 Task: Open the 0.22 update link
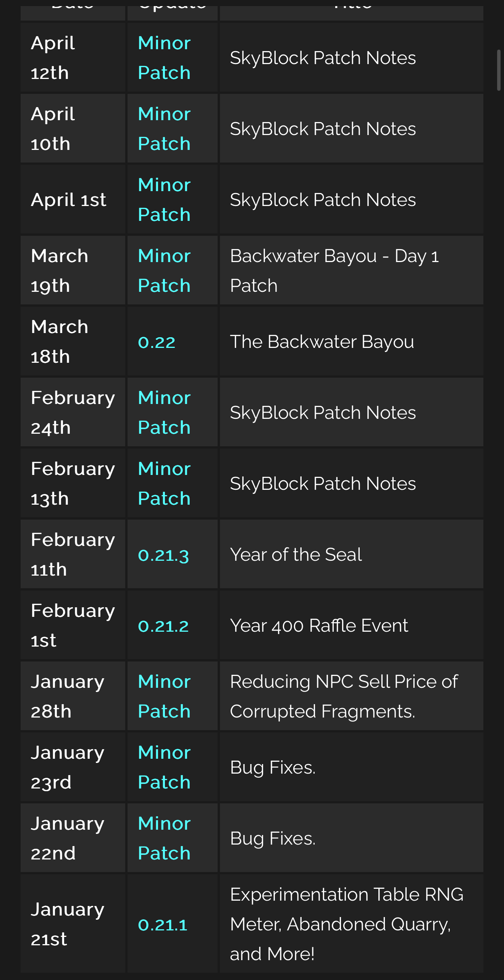click(157, 342)
